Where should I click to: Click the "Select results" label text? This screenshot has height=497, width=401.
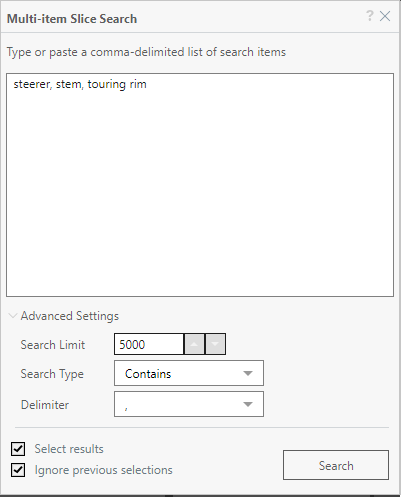pyautogui.click(x=69, y=449)
